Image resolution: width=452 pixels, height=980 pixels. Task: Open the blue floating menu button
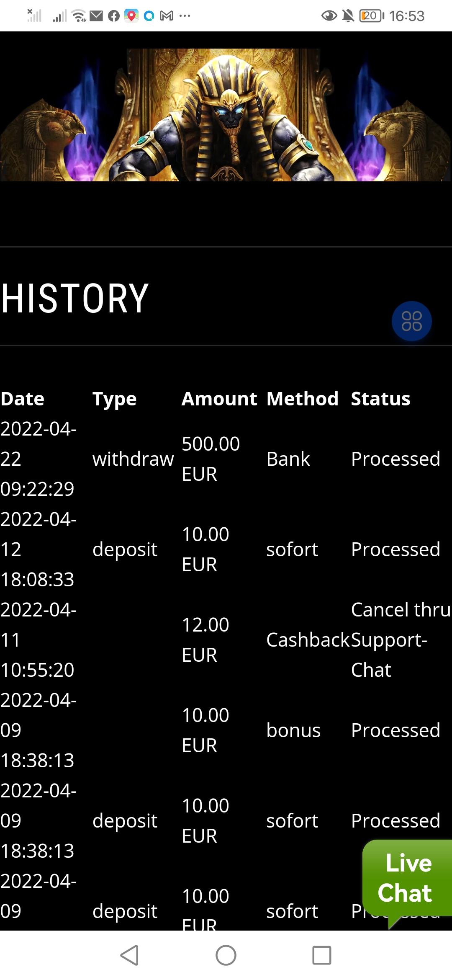point(411,321)
